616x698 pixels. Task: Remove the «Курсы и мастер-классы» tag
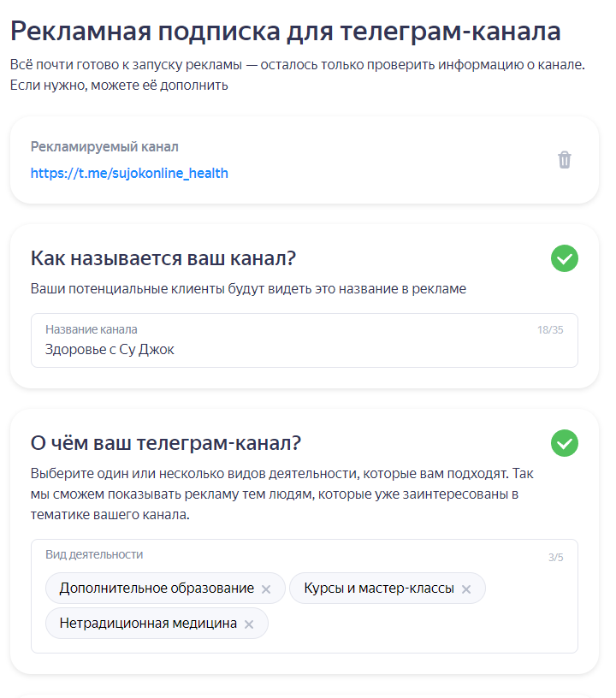(467, 588)
